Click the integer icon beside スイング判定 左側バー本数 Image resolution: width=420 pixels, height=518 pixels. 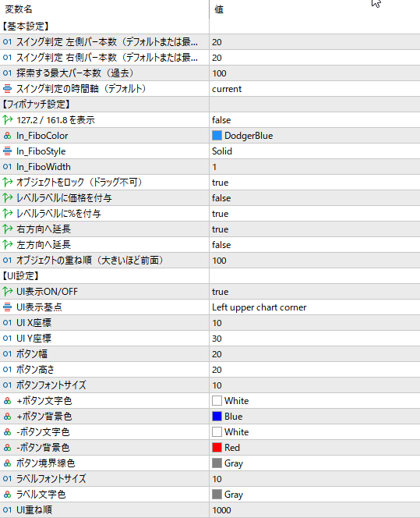pyautogui.click(x=7, y=42)
